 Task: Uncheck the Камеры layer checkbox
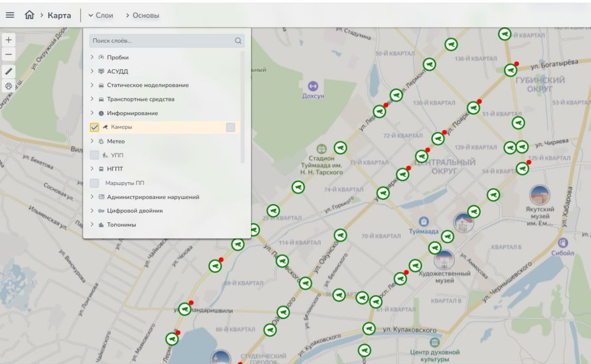[95, 127]
